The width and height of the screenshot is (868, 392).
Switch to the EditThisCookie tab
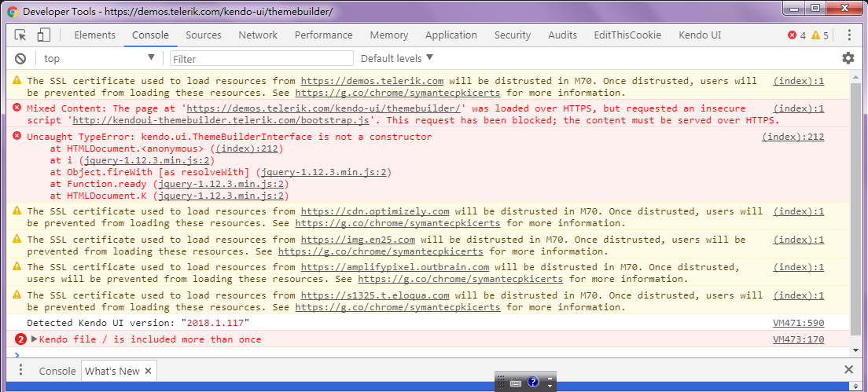tap(627, 35)
